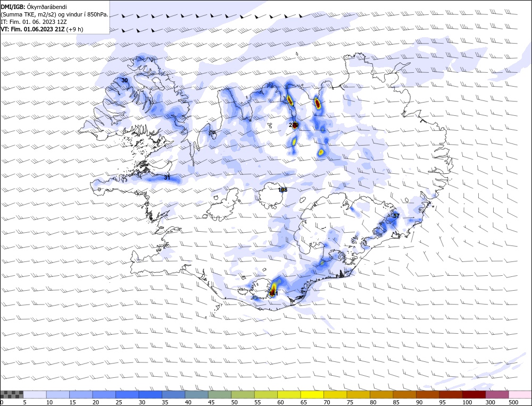Viewport: 532px width, 406px height.
Task: Click the 'VT: Fim. 01.06.2023 21Z (+9 h)' line
Action: click(41, 29)
